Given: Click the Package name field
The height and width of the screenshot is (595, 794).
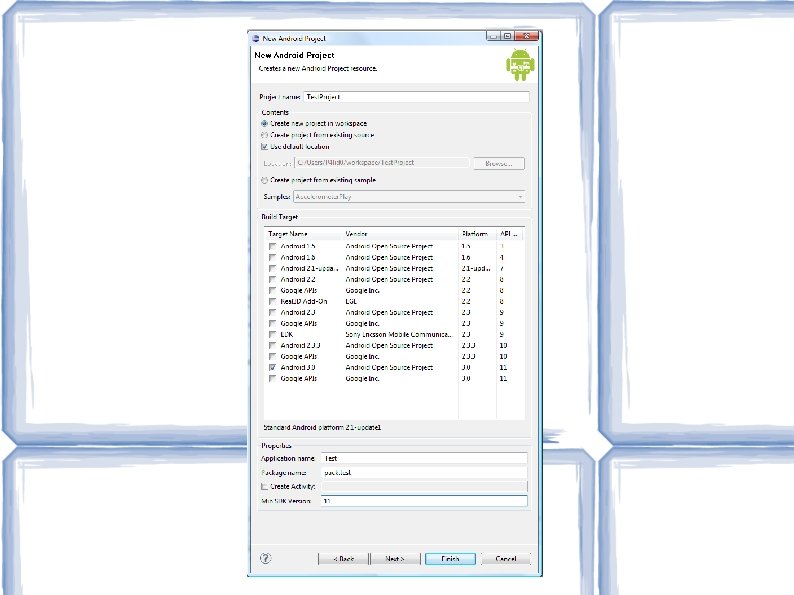Looking at the screenshot, I should click(x=424, y=472).
